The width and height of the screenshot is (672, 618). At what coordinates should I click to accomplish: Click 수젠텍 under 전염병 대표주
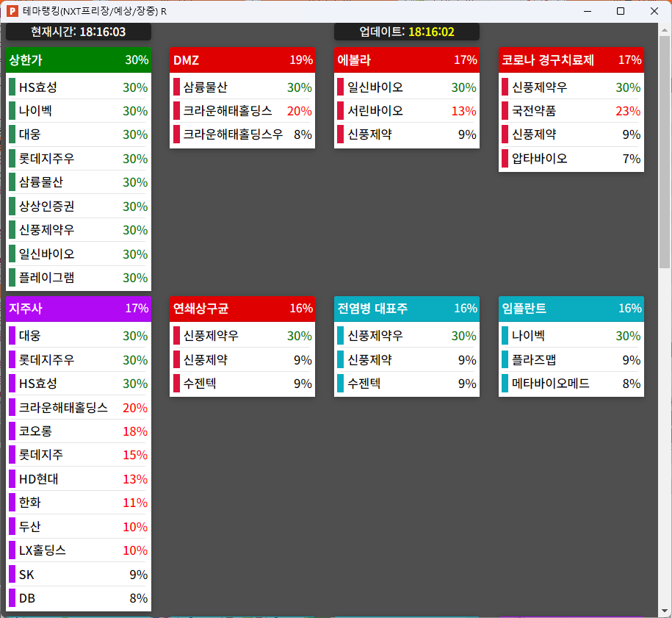tap(407, 384)
